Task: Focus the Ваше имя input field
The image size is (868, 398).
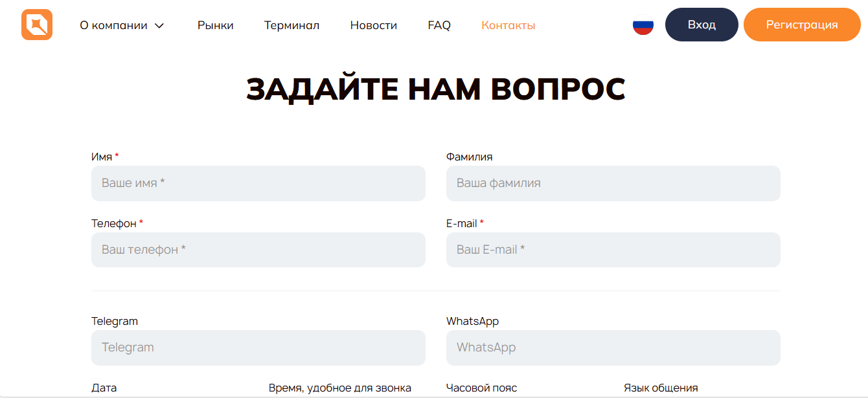Action: (x=258, y=183)
